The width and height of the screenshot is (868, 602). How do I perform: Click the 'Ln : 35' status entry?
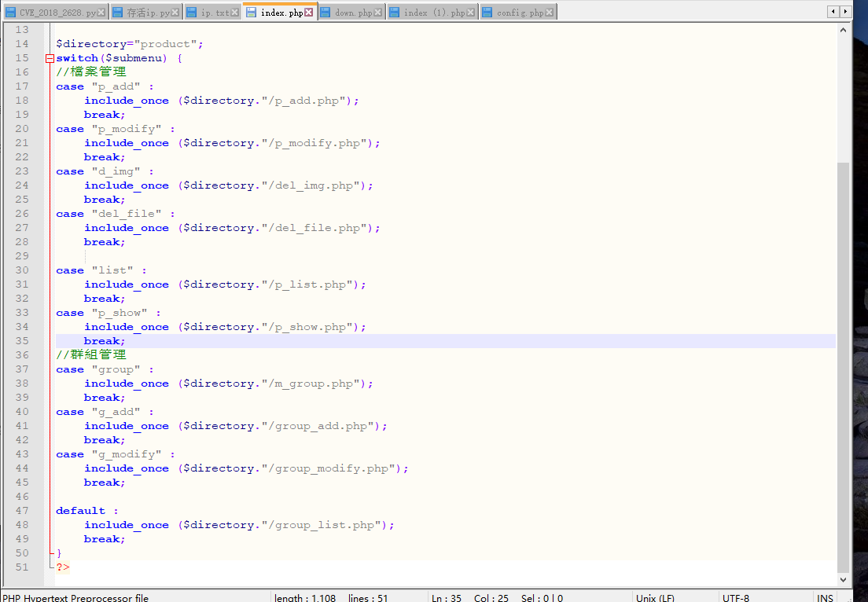tap(446, 597)
